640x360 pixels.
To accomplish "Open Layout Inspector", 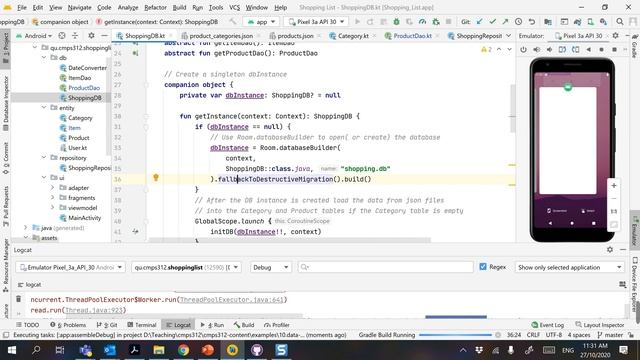I will 600,325.
